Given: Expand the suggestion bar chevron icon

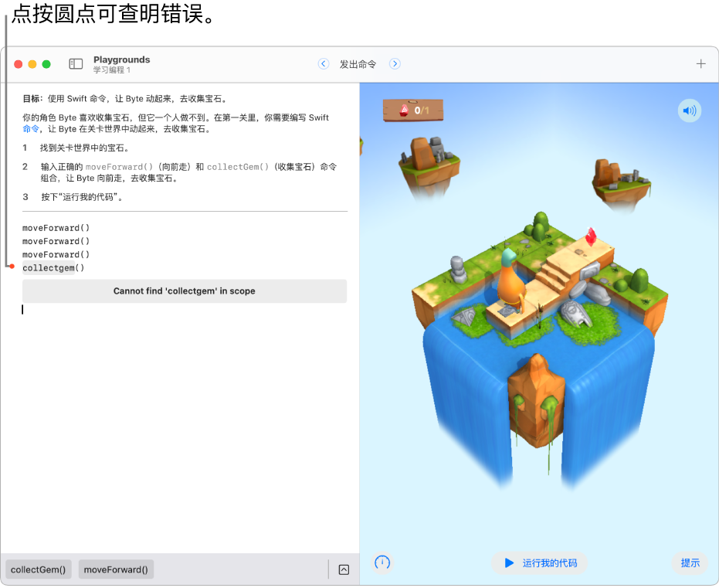Looking at the screenshot, I should pos(344,569).
